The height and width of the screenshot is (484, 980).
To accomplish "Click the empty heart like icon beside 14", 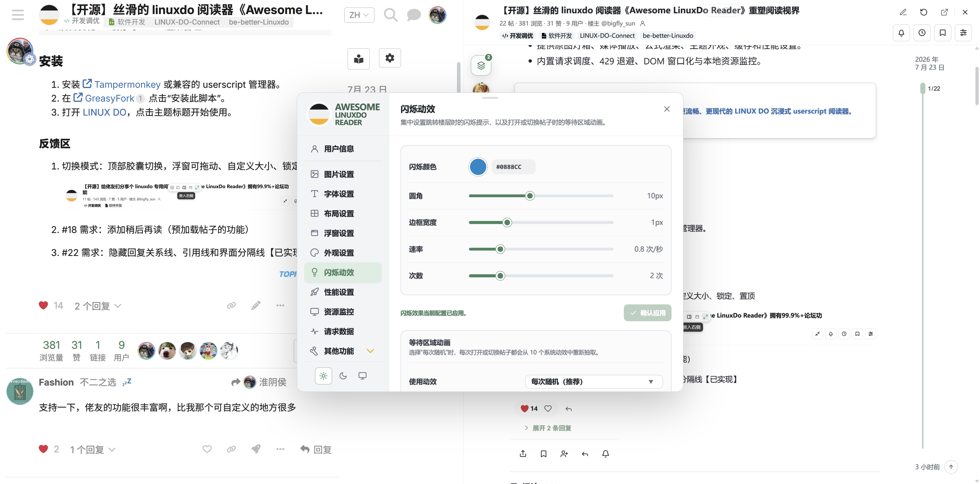I will click(548, 408).
